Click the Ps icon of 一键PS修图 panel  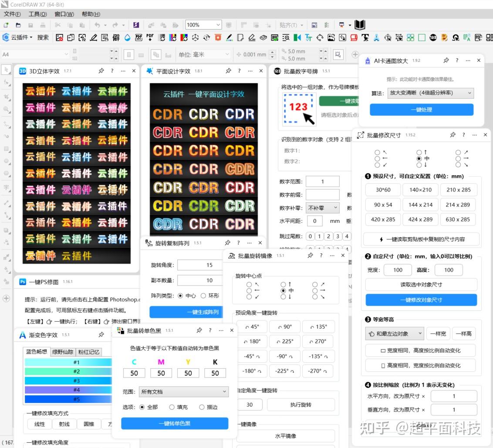[22, 282]
